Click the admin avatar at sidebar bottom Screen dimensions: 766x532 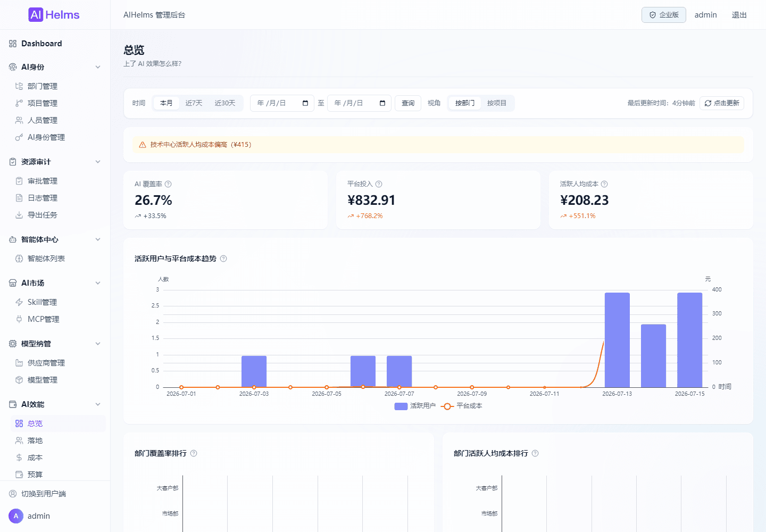coord(16,516)
